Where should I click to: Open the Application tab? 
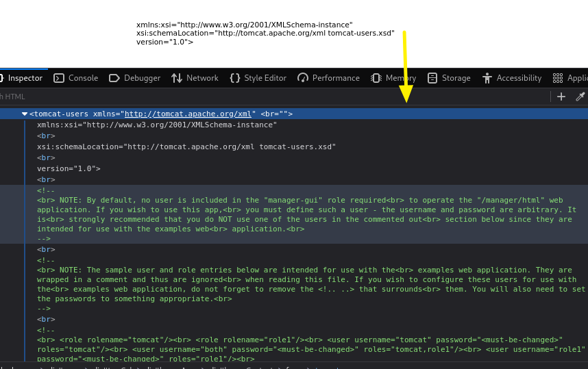coord(570,78)
